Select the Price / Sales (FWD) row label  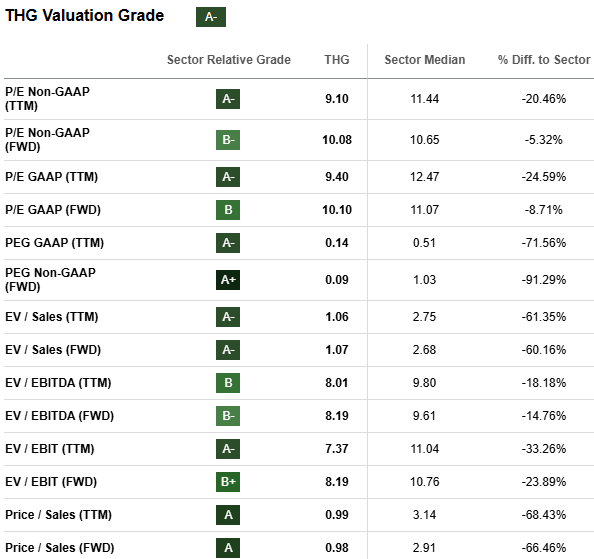click(x=60, y=548)
